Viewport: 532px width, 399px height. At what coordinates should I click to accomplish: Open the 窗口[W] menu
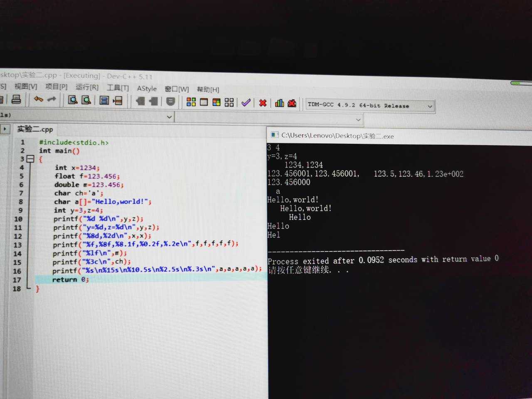point(177,89)
